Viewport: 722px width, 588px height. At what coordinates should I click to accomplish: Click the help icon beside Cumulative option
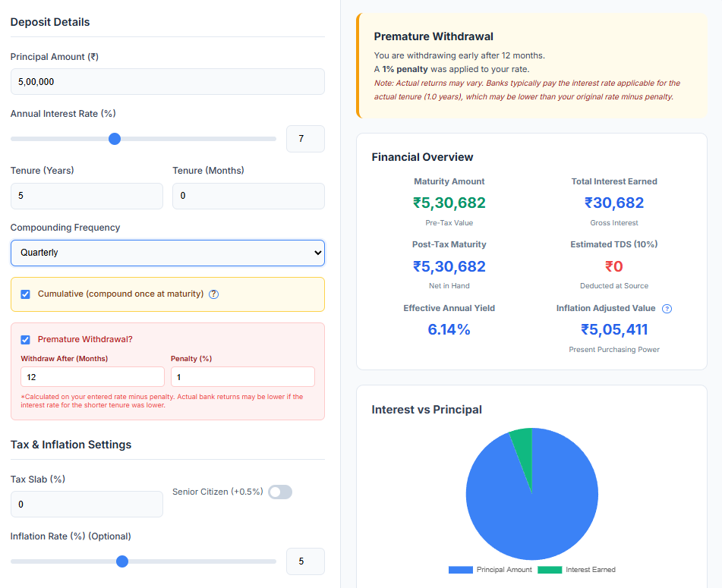click(x=213, y=294)
